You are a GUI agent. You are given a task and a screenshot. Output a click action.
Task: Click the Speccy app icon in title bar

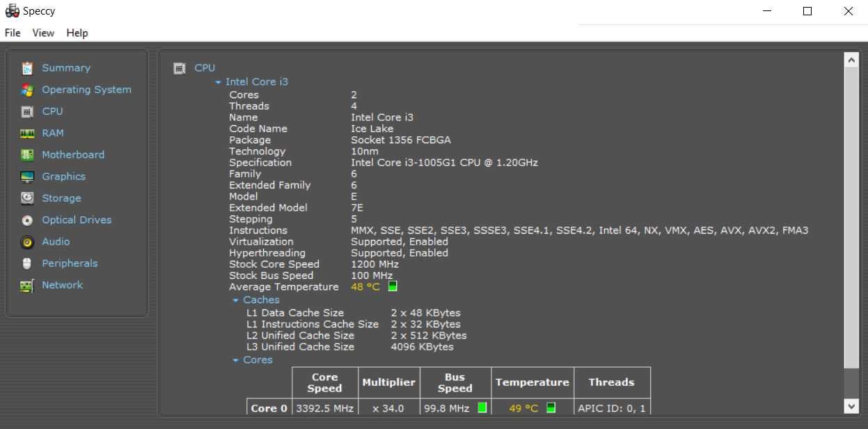(12, 11)
